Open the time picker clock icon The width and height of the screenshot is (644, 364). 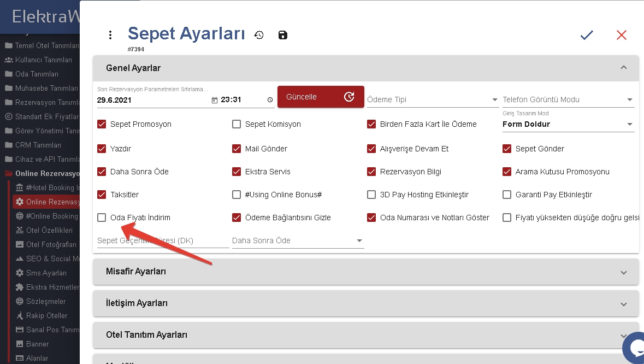[x=270, y=100]
